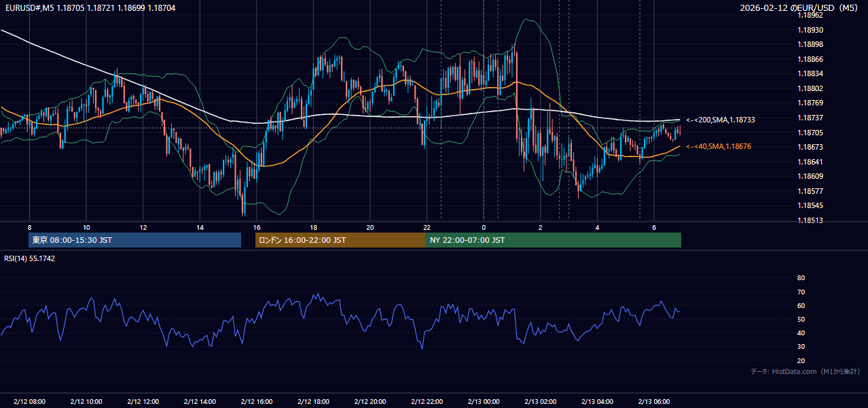Click RSI scale level 40
Viewport: 868px width, 408px height.
[801, 333]
